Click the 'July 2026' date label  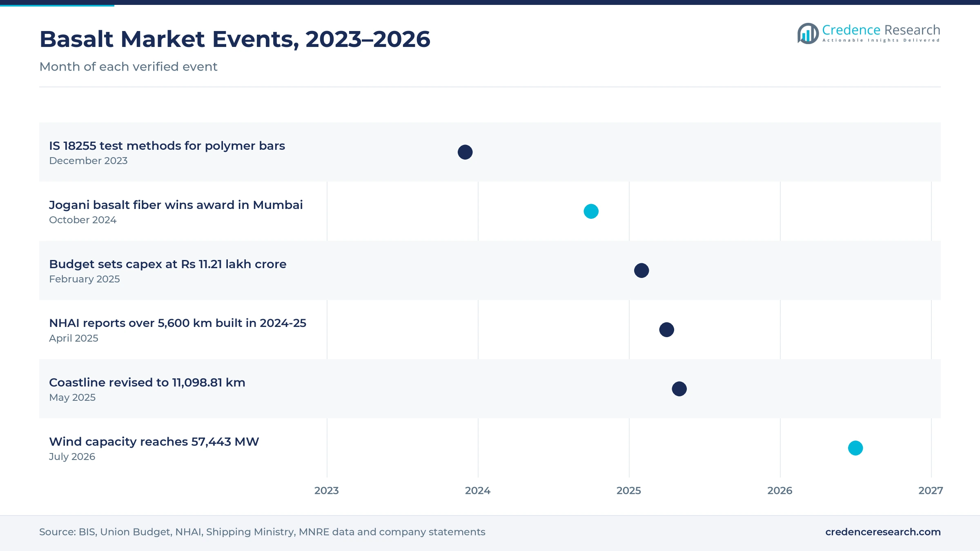(x=72, y=457)
